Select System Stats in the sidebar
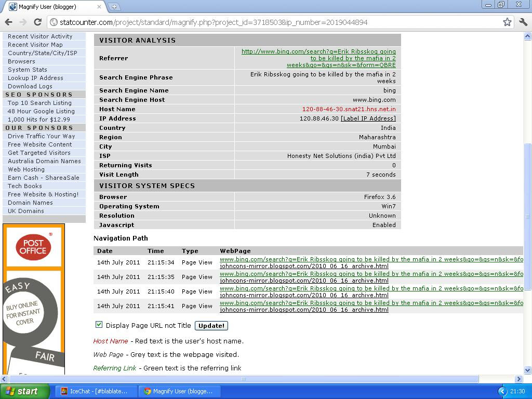 (28, 70)
